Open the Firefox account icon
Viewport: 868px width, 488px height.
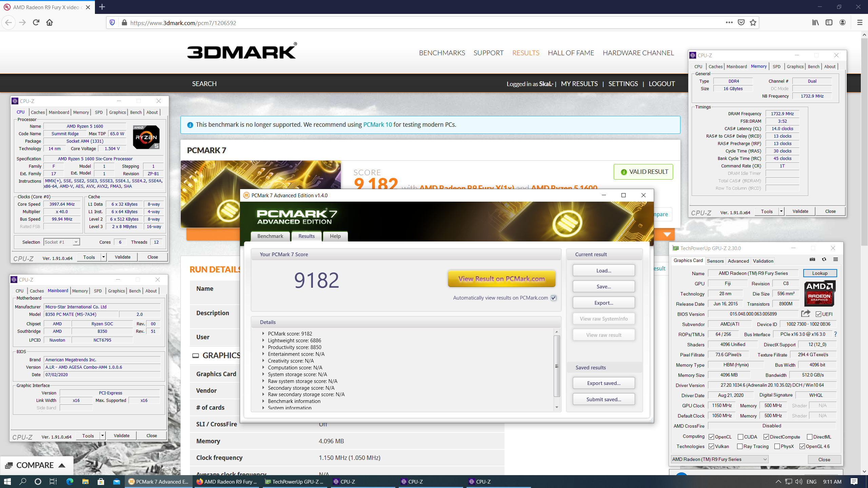843,23
